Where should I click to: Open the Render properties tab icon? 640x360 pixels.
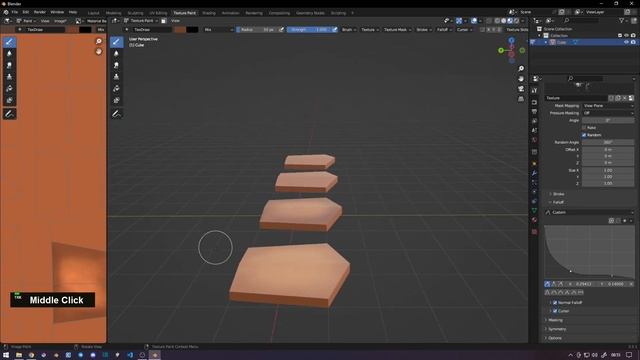point(534,102)
